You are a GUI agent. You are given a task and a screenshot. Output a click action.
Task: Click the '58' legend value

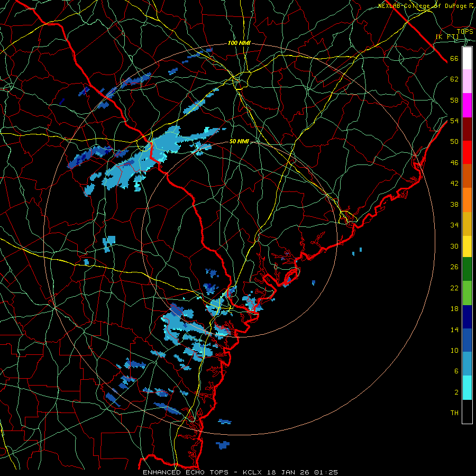454,100
